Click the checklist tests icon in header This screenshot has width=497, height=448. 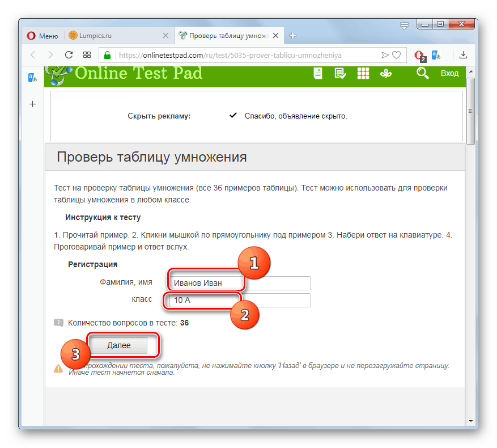pyautogui.click(x=340, y=73)
